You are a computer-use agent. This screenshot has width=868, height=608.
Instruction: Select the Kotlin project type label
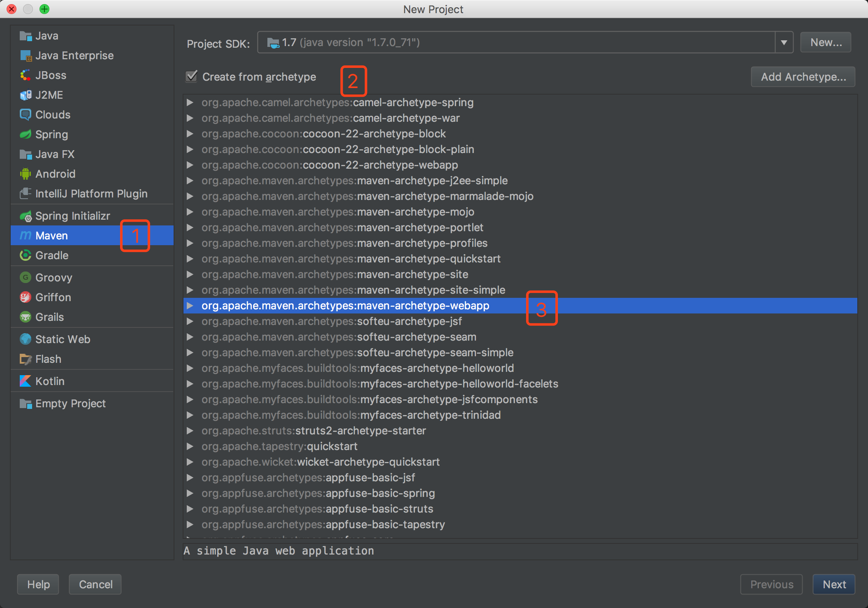click(x=50, y=381)
